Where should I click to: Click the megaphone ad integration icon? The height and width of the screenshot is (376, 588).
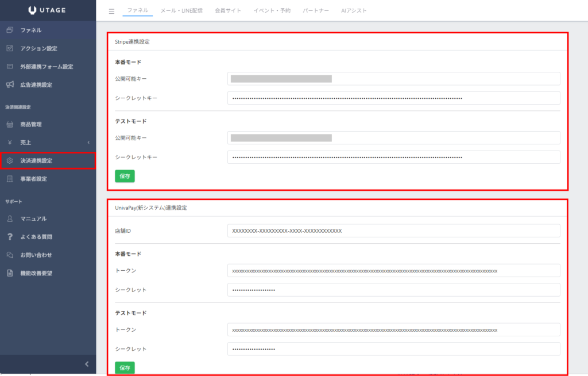tap(10, 85)
